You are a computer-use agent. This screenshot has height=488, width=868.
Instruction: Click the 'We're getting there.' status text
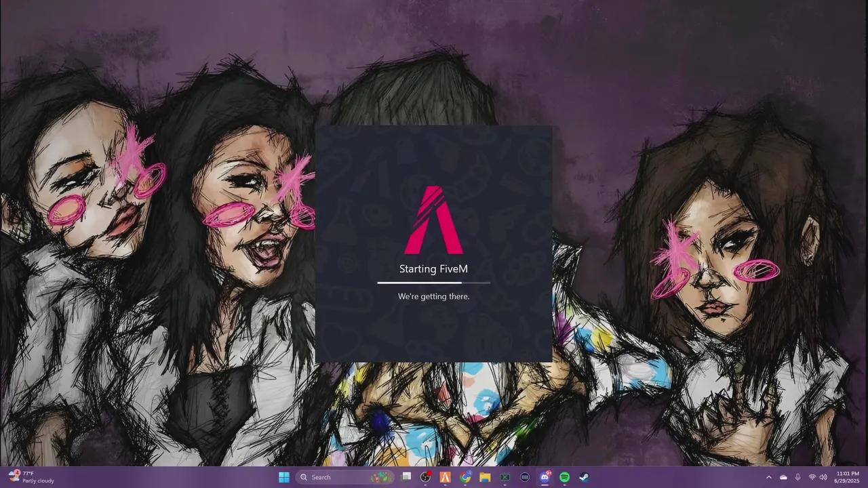[x=434, y=296]
